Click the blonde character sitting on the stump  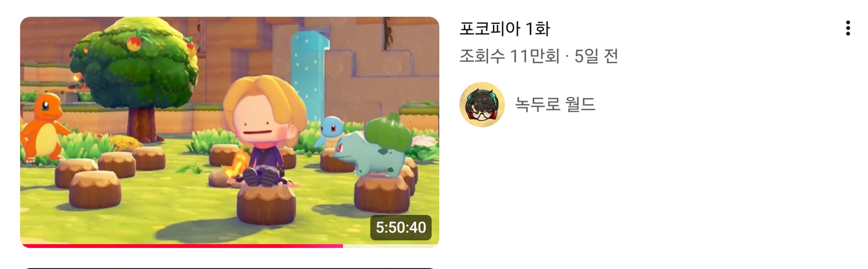(266, 132)
